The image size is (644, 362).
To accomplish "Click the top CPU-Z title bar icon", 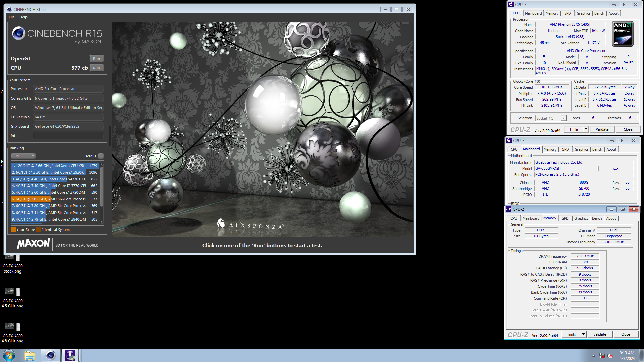I will (x=511, y=4).
